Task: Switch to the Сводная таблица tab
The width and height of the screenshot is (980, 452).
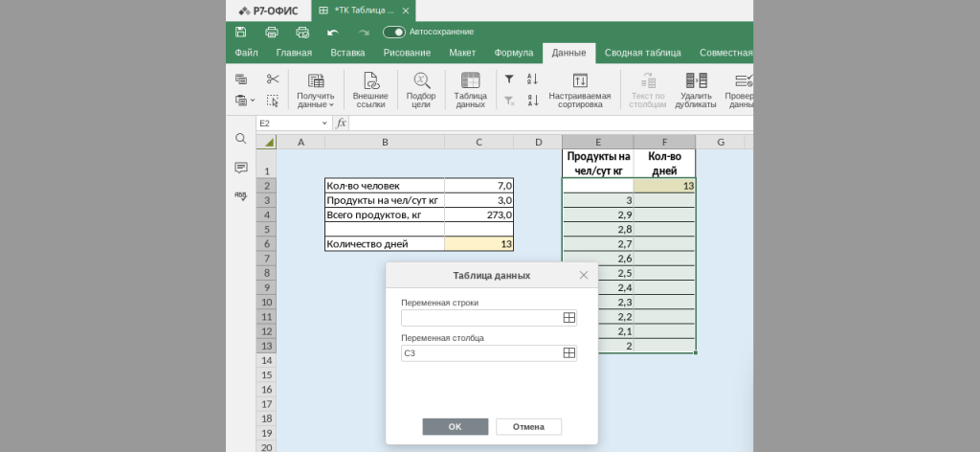Action: pos(642,53)
